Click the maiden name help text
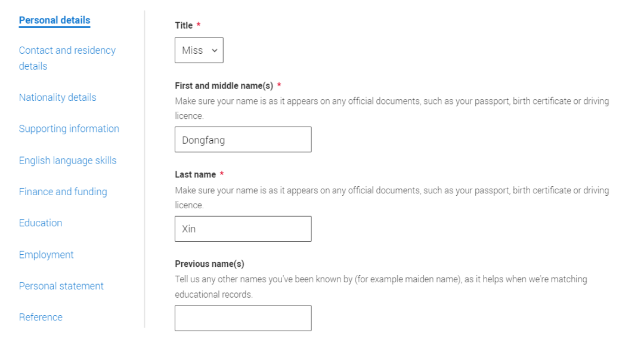644x342 pixels. 381,286
